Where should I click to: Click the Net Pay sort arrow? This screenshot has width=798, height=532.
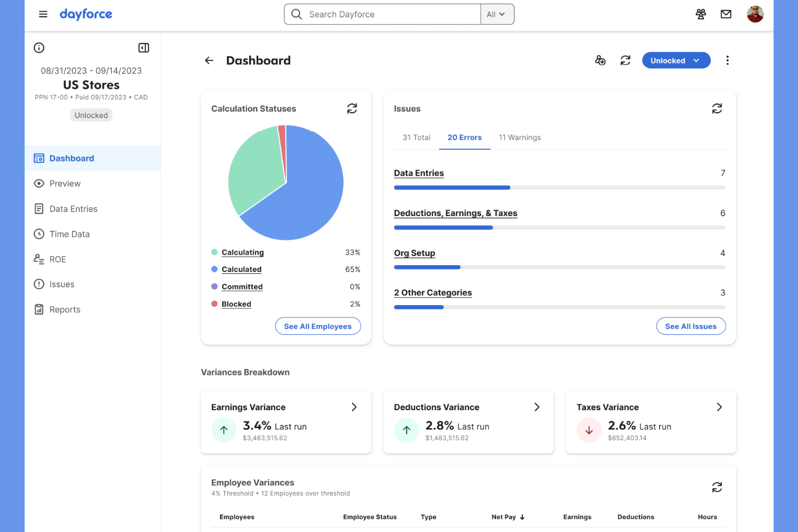(522, 517)
